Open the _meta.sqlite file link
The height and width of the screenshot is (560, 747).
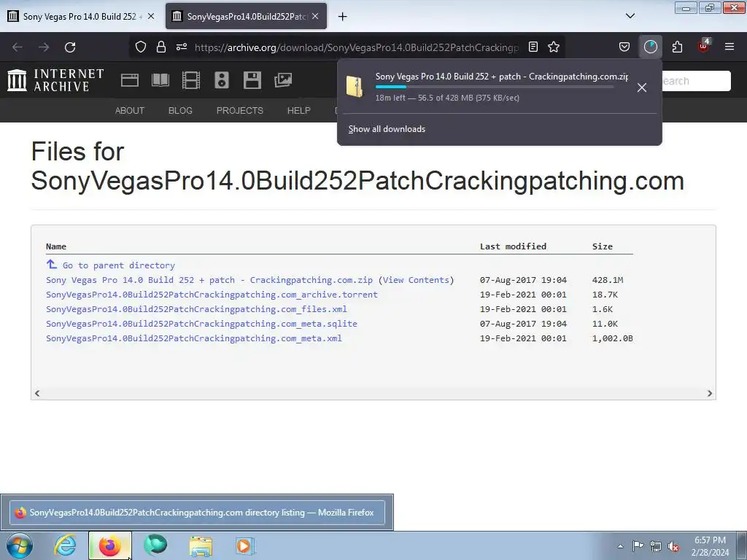tap(201, 324)
